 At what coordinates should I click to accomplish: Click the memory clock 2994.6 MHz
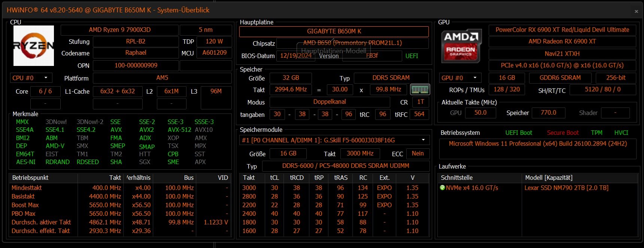[x=291, y=90]
